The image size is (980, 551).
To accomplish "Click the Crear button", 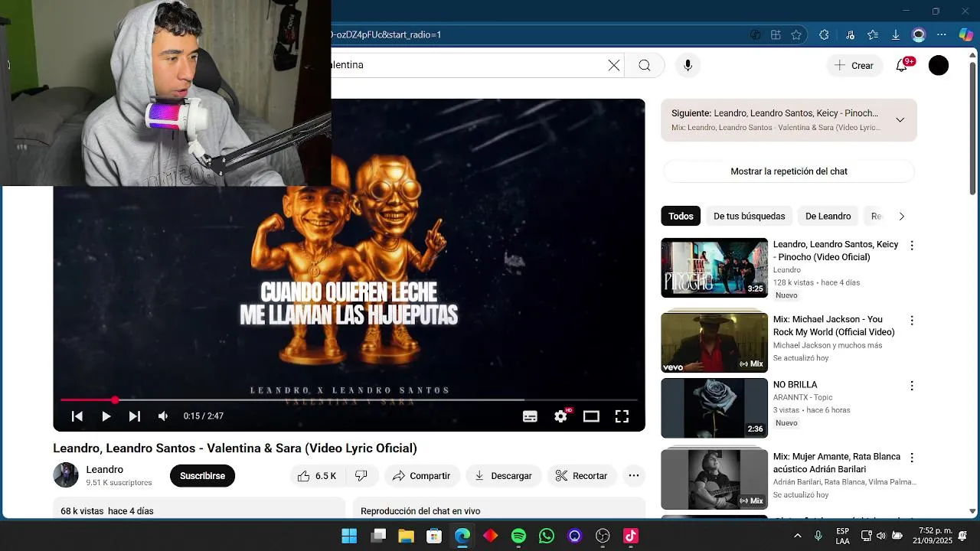I will (x=854, y=65).
